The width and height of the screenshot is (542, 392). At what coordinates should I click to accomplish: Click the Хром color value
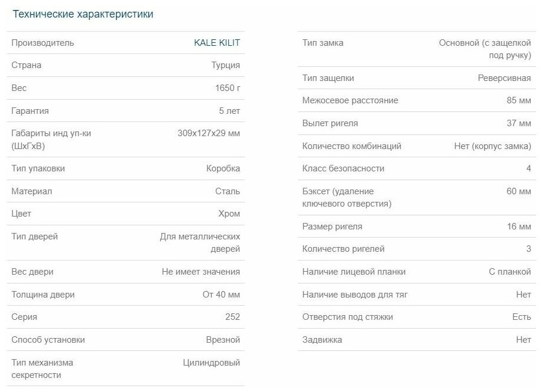pos(229,214)
